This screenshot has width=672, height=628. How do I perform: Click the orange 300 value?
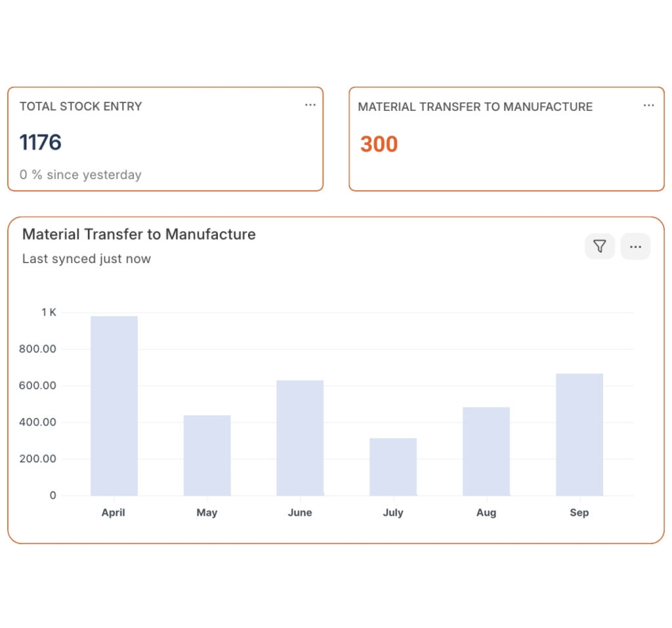(379, 144)
